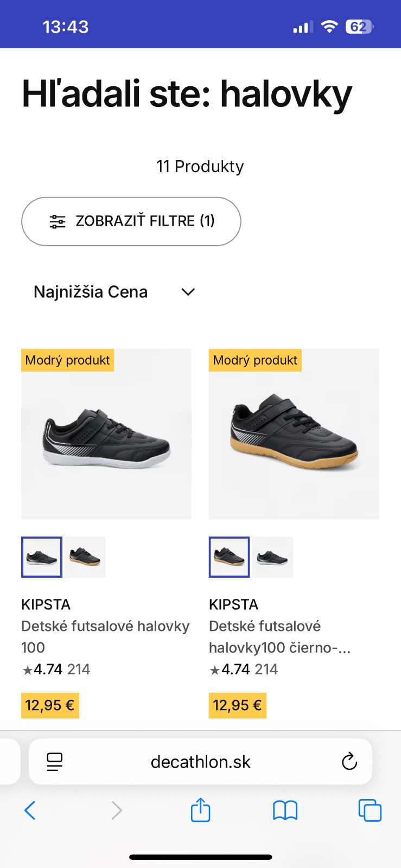Select white-sole color variant of first shoe

click(42, 557)
